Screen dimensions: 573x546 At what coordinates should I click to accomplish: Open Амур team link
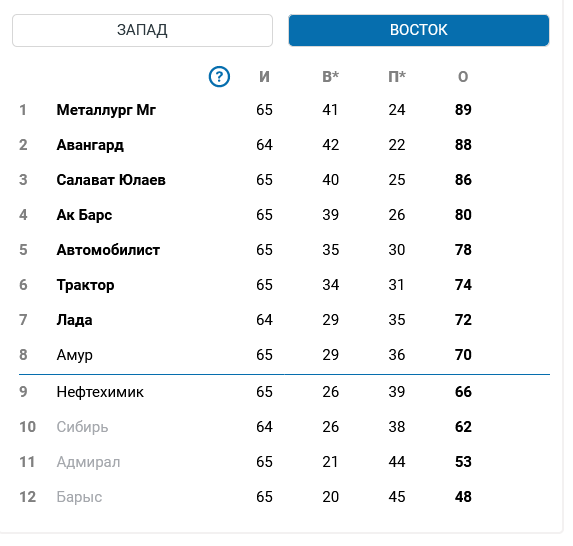(x=75, y=355)
